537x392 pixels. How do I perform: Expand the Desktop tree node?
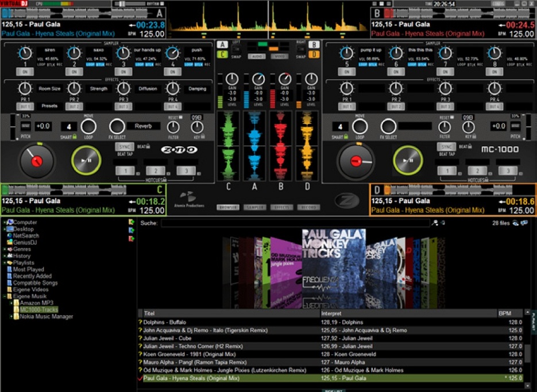click(5, 229)
